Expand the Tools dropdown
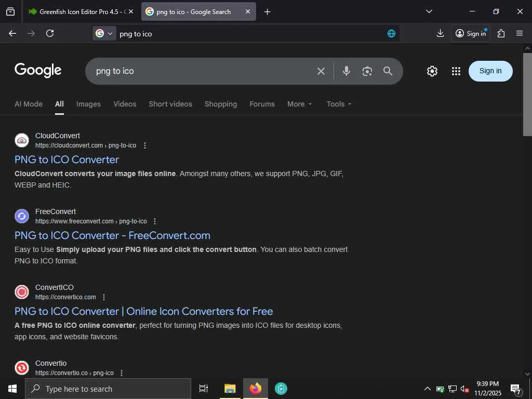Screen dimensions: 532x399 tap(339, 104)
